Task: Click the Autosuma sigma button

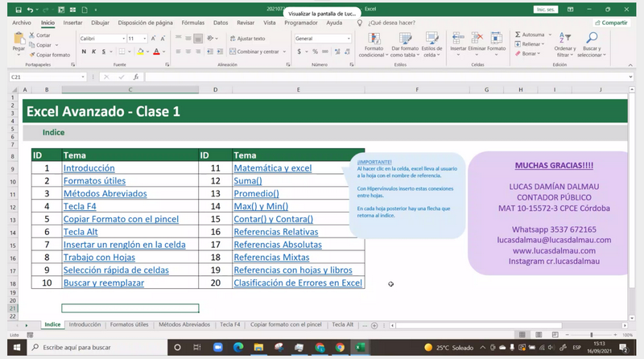Action: (530, 35)
